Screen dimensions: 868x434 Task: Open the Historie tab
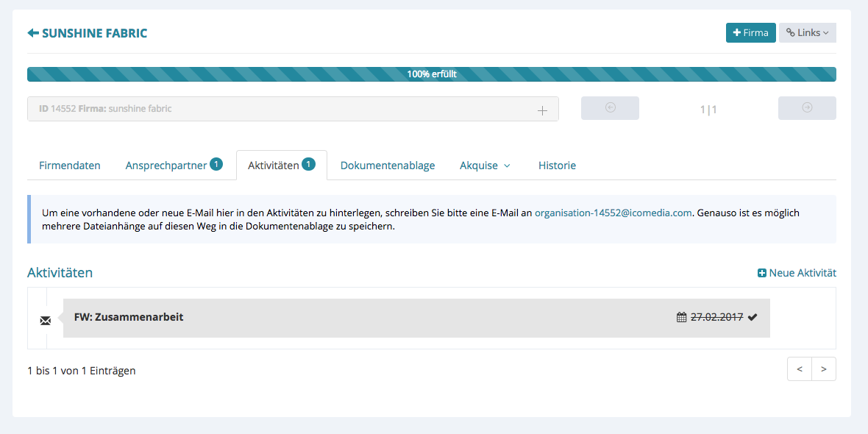coord(557,166)
